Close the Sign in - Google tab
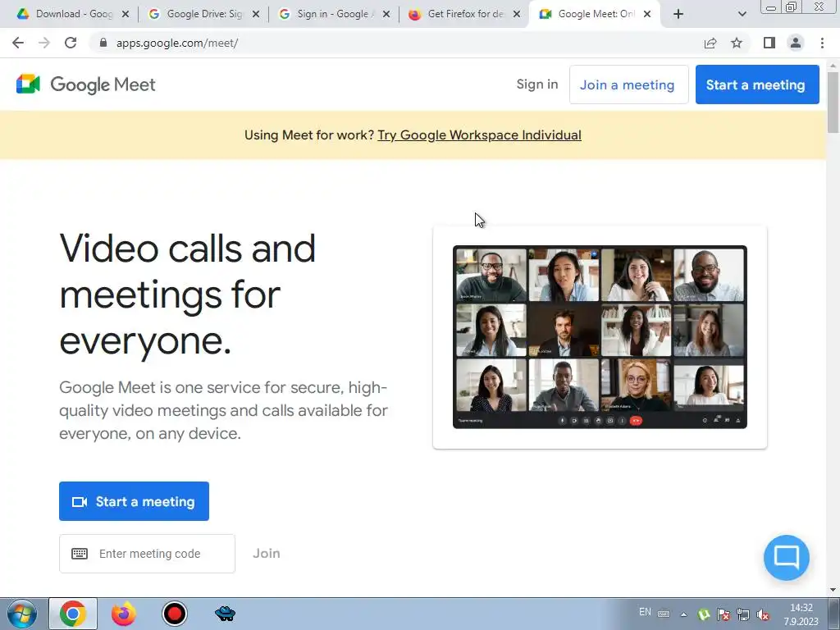Image resolution: width=840 pixels, height=630 pixels. coord(386,14)
